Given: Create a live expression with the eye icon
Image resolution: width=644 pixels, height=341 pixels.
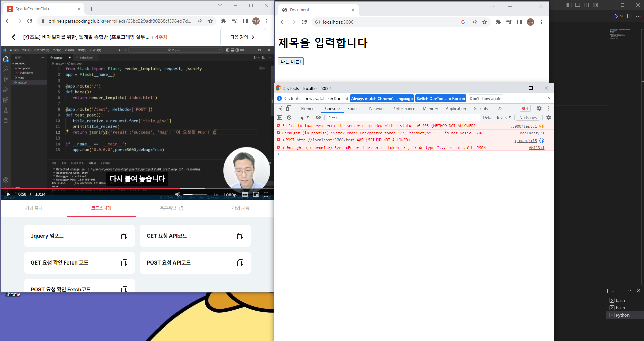Looking at the screenshot, I should tap(318, 118).
